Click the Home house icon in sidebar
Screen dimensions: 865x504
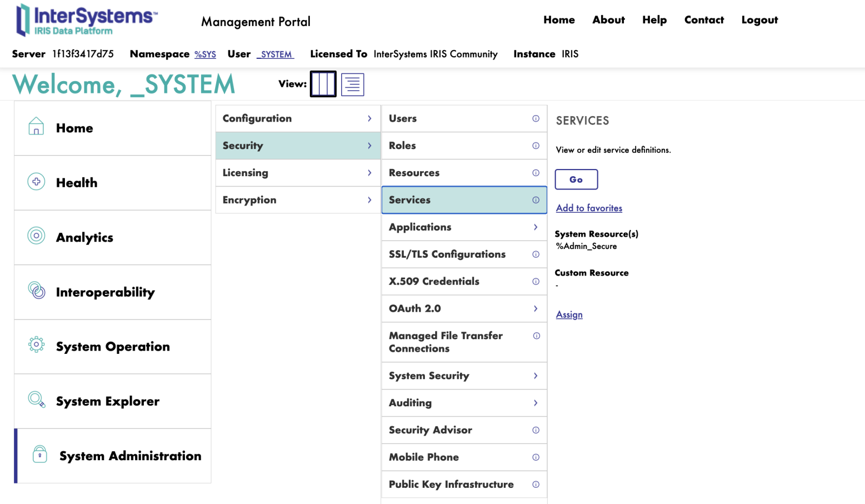[x=36, y=126]
